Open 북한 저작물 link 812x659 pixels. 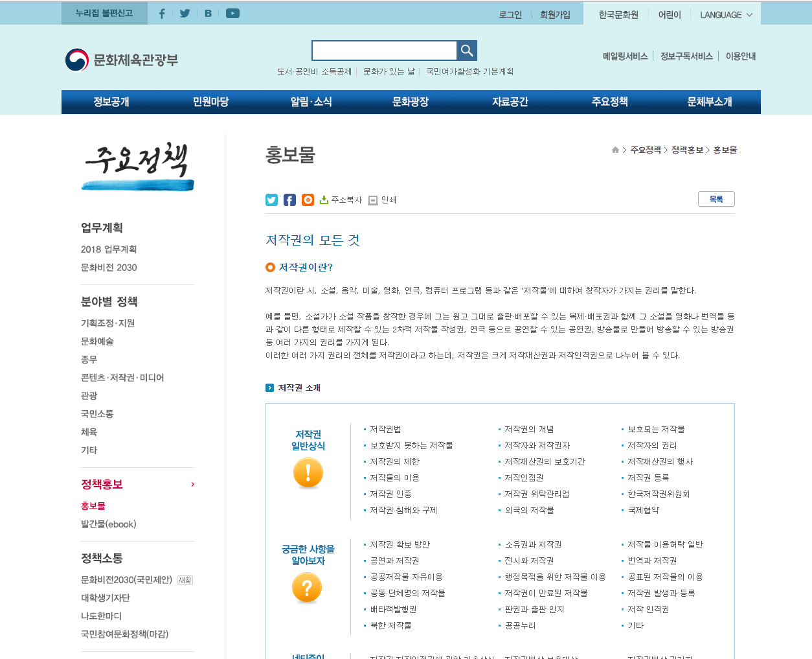coord(390,625)
